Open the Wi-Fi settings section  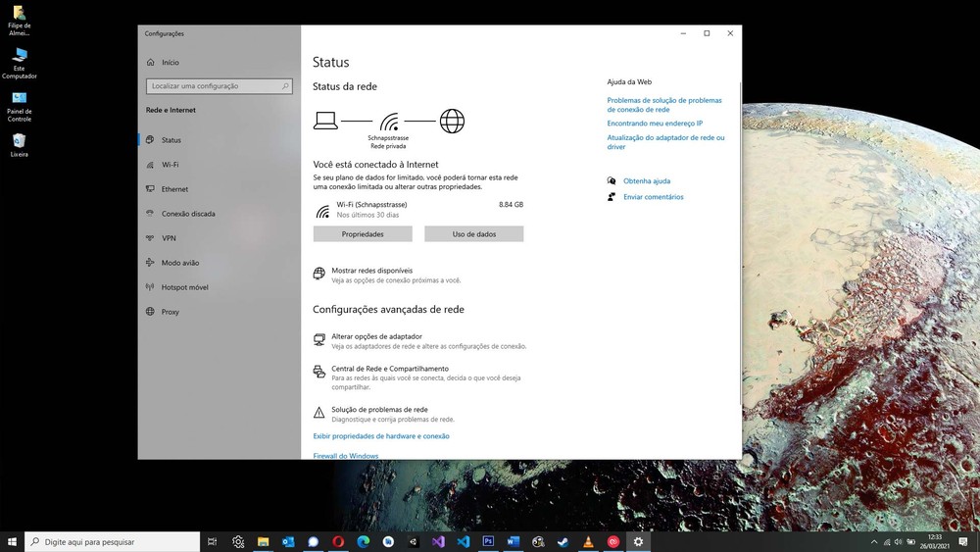[170, 165]
